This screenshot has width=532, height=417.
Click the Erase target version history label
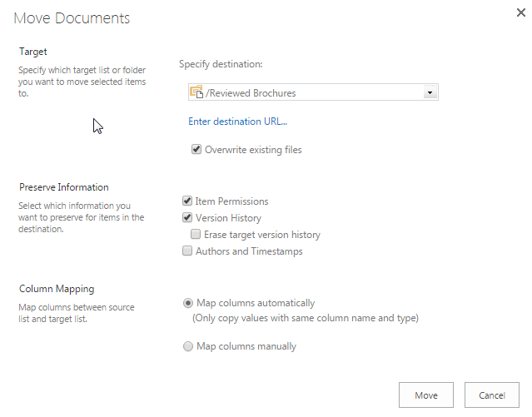pos(262,235)
